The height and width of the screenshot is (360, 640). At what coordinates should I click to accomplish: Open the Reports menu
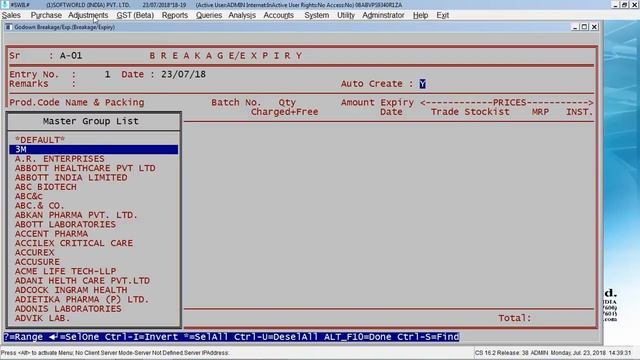175,15
